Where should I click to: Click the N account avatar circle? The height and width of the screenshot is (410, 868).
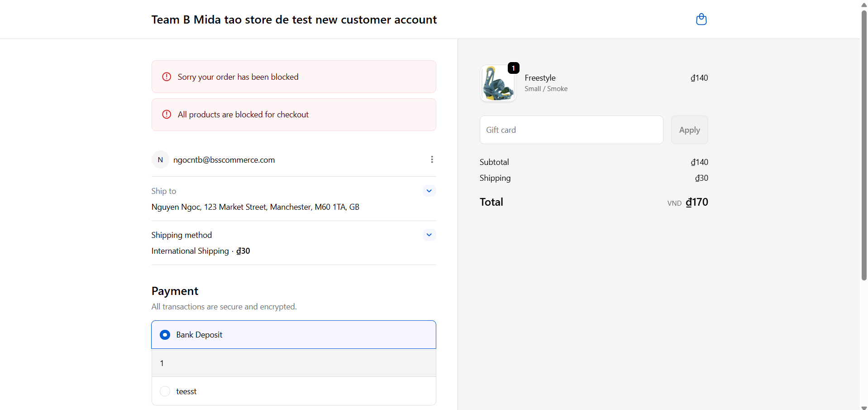160,159
